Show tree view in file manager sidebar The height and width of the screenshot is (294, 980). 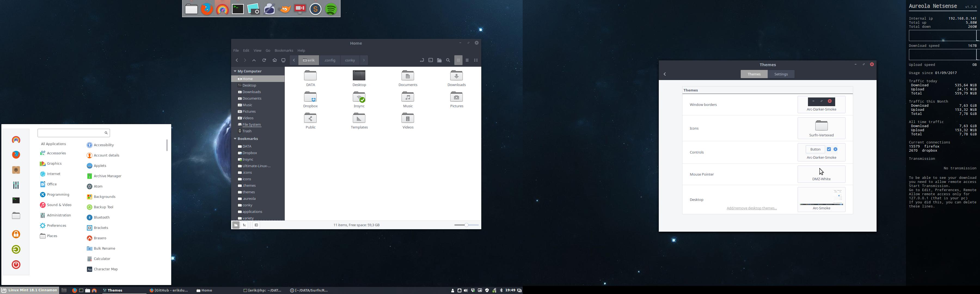click(x=245, y=225)
